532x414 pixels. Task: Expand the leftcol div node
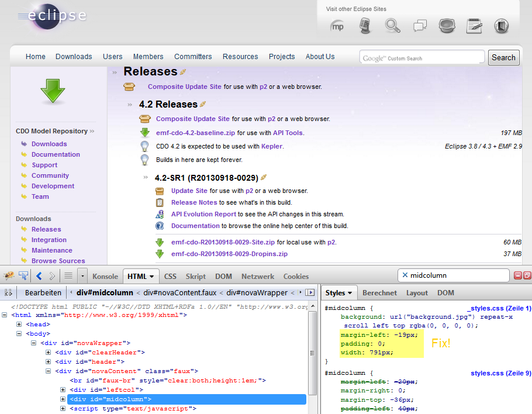(x=63, y=390)
